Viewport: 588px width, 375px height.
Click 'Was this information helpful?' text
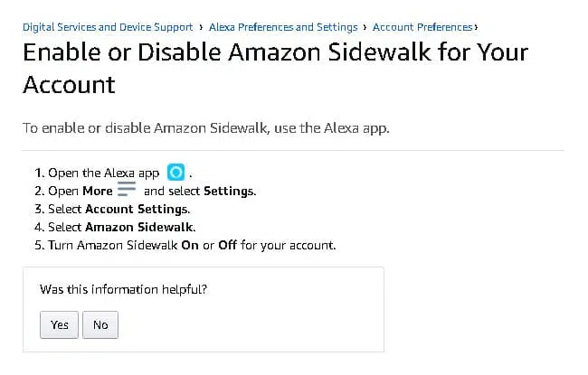(123, 289)
